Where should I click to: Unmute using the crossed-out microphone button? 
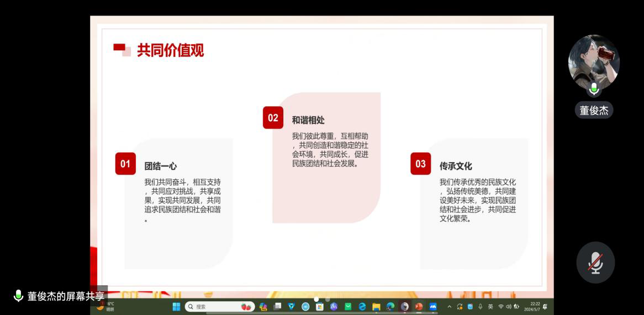(595, 263)
